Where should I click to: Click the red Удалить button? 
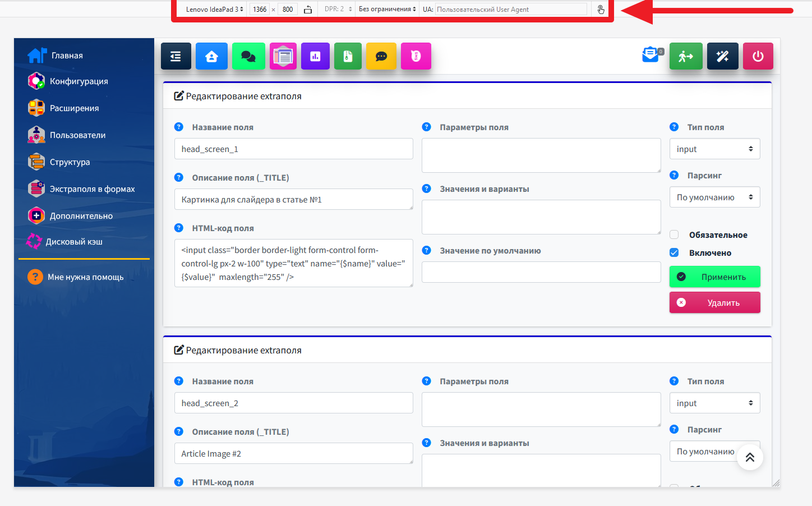714,302
